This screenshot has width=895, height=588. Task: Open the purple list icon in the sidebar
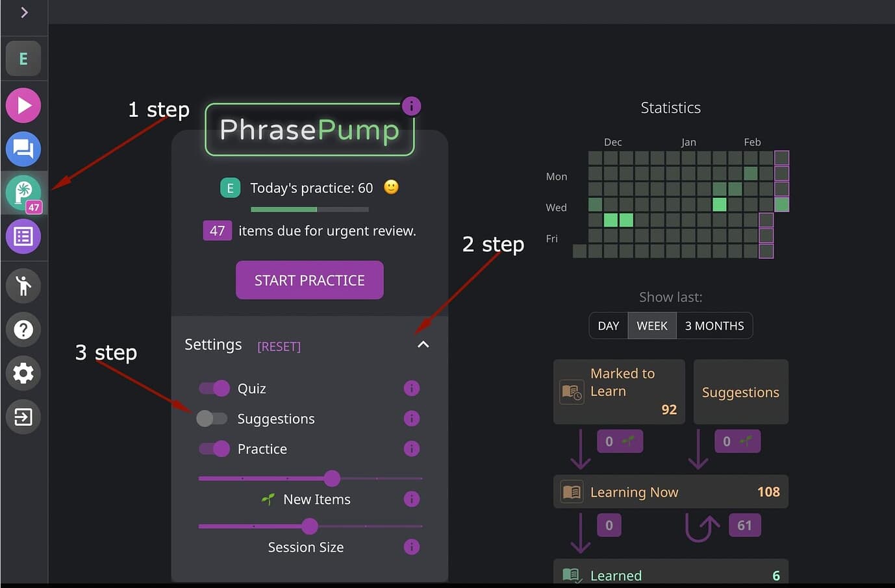click(23, 236)
